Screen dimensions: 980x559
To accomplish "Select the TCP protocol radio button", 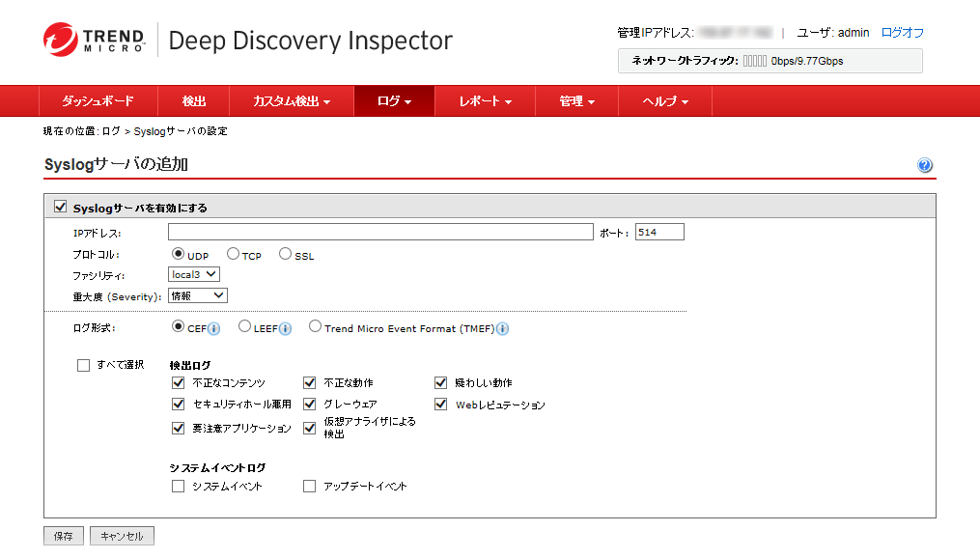I will tap(233, 254).
